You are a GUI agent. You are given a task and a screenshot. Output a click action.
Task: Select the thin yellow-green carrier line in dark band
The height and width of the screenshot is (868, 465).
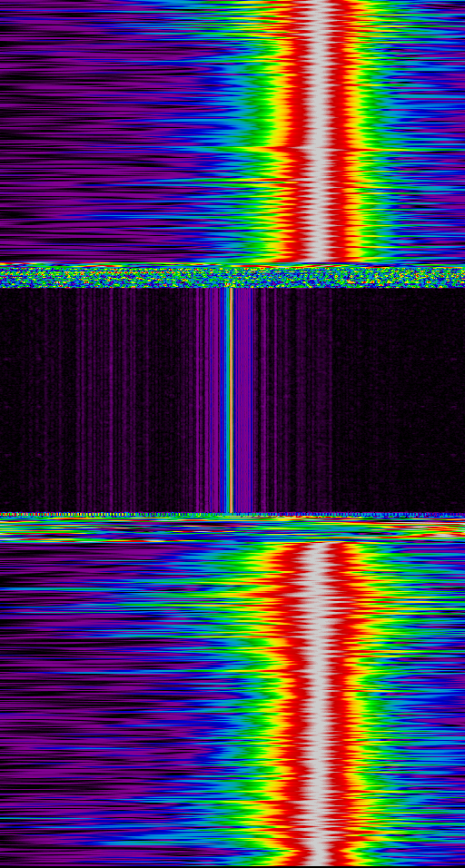231,399
